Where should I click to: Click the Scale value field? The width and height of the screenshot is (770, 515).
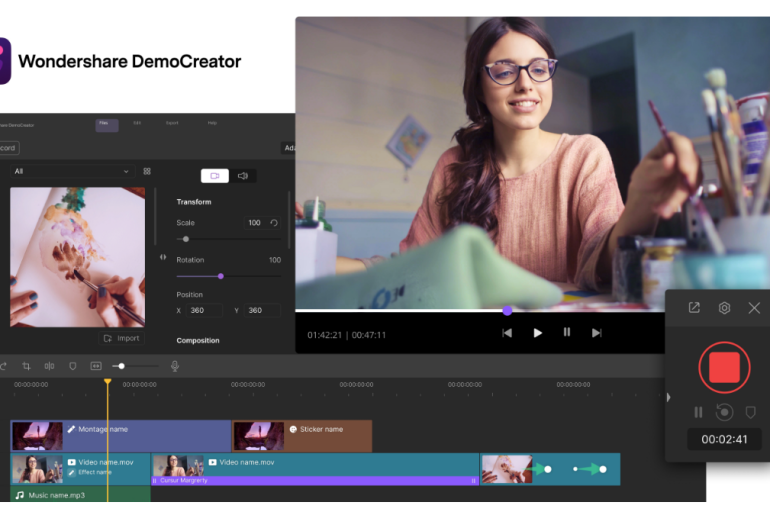(x=255, y=223)
